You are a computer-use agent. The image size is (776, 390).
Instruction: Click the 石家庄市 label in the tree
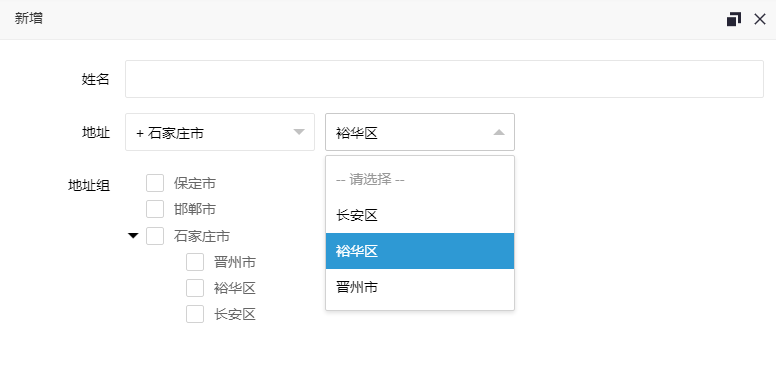click(x=201, y=236)
